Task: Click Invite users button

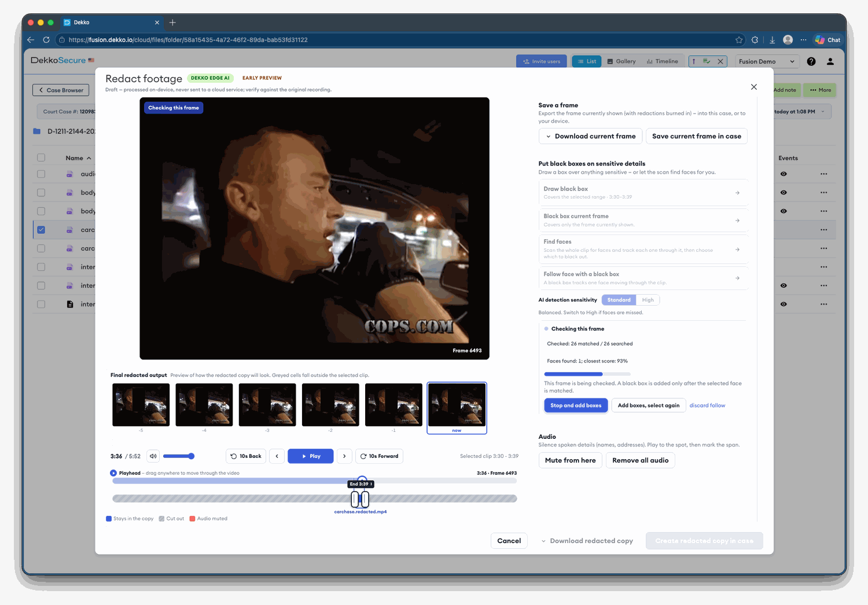Action: click(542, 61)
